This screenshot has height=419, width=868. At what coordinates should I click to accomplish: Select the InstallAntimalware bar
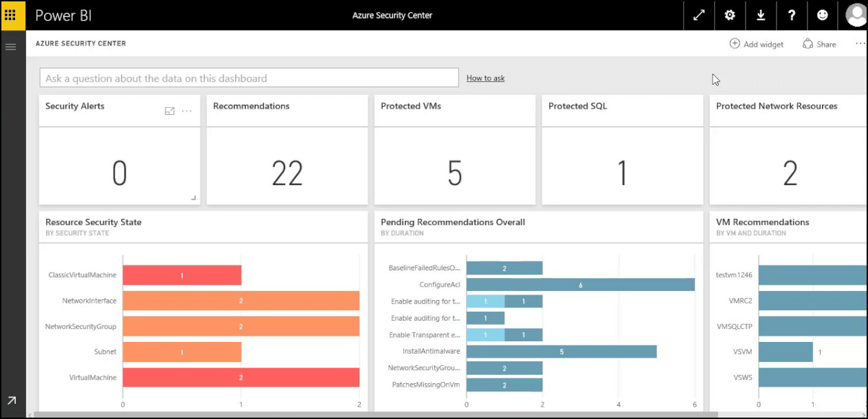coord(561,352)
